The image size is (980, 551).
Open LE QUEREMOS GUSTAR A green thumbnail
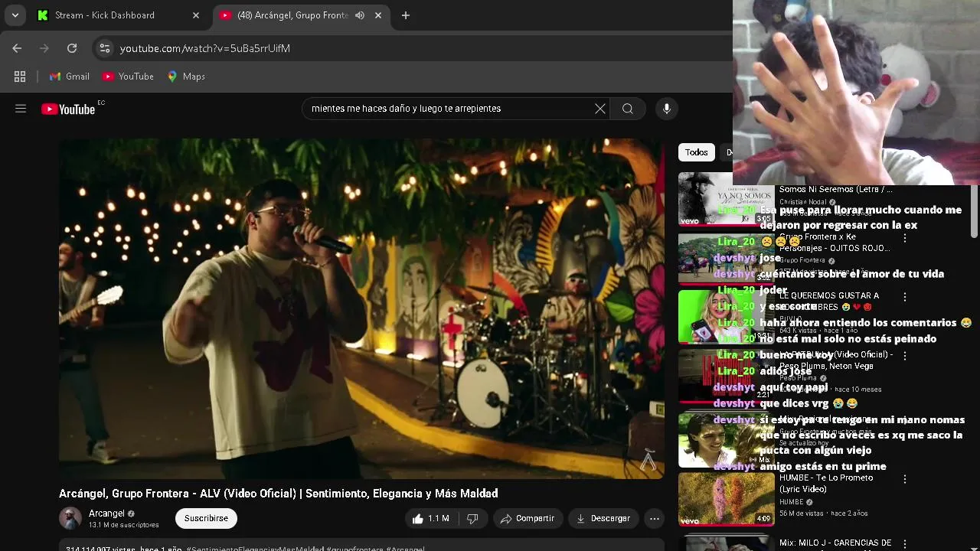(x=726, y=317)
